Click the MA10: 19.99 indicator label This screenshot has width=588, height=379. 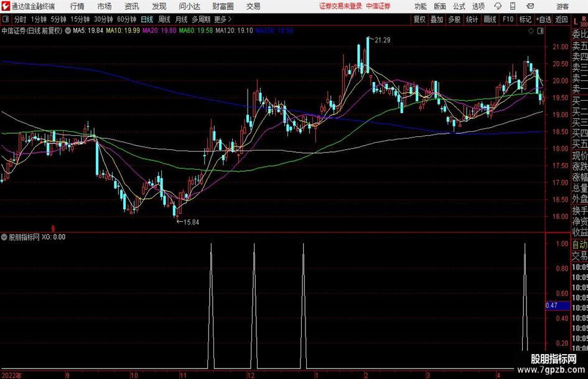(x=123, y=30)
